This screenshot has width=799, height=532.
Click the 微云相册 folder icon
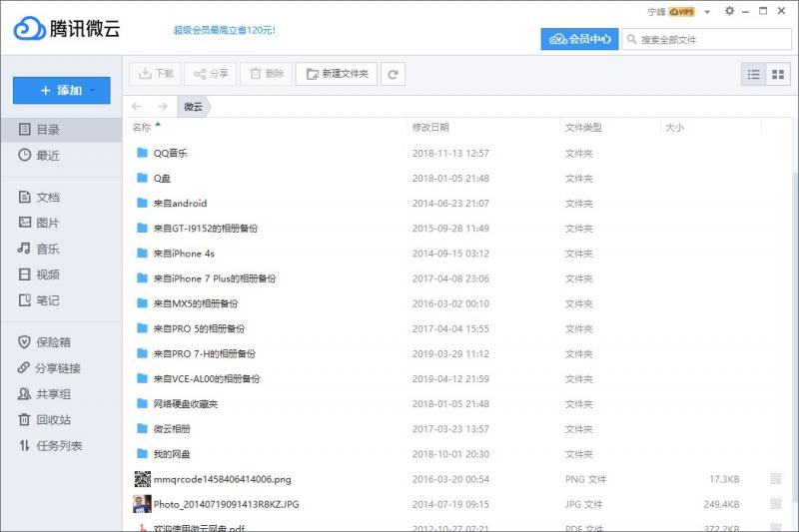click(142, 428)
